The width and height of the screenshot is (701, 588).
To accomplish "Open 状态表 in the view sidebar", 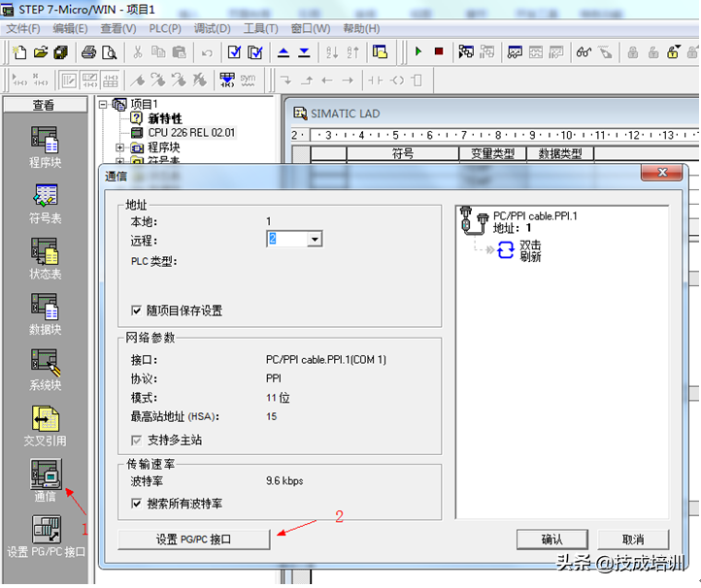I will point(45,259).
